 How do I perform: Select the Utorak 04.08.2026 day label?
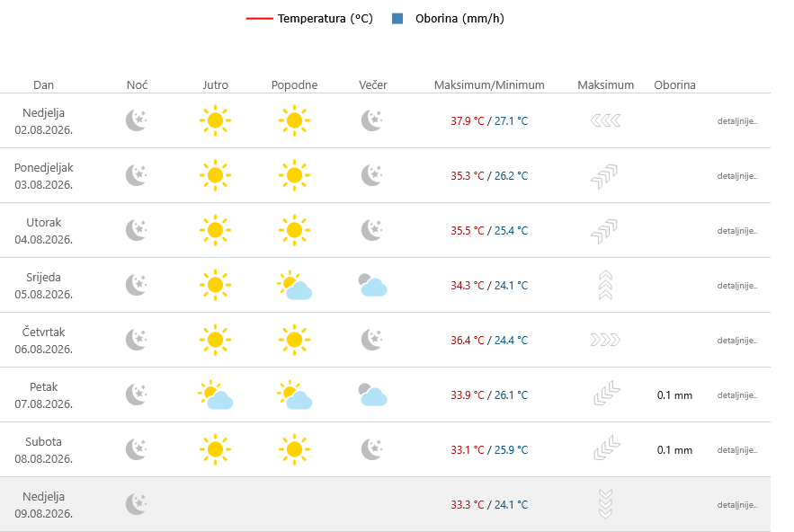click(x=43, y=230)
